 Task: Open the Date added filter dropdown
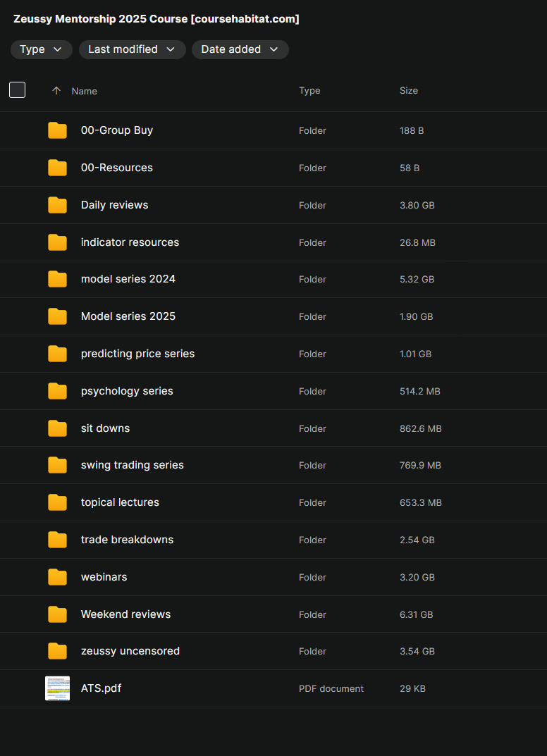240,49
